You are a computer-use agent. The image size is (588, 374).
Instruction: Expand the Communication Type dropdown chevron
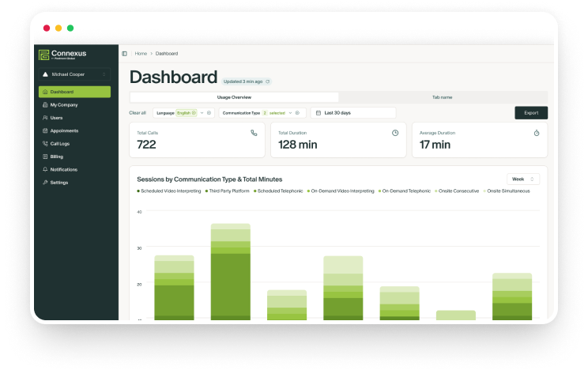290,113
